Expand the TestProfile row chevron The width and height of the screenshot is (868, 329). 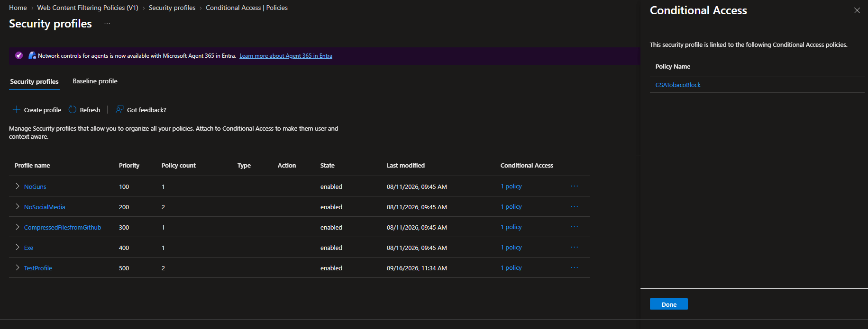click(x=18, y=268)
